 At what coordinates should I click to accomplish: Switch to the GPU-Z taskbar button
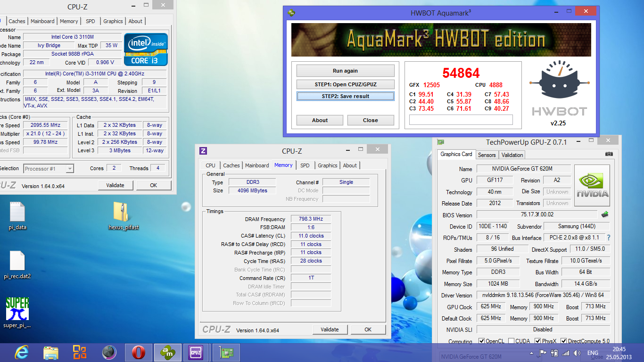[226, 352]
